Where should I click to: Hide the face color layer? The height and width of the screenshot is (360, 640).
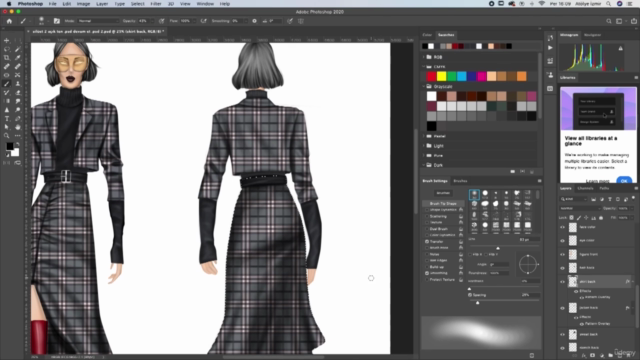562,227
